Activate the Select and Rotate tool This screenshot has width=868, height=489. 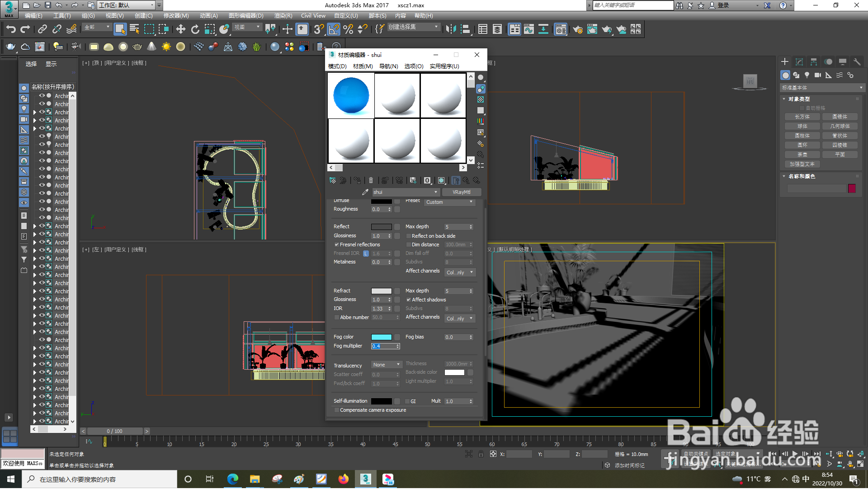pyautogui.click(x=195, y=29)
